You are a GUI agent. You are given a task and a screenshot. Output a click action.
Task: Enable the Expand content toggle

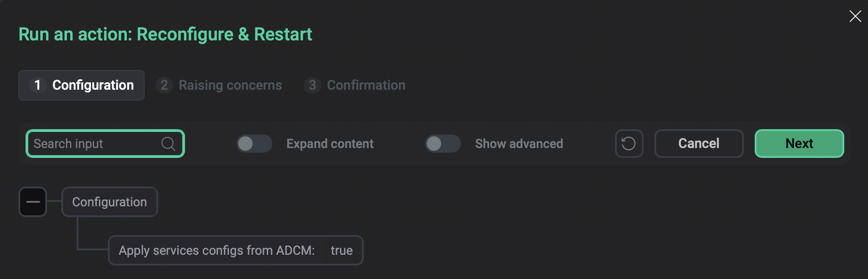coord(254,144)
